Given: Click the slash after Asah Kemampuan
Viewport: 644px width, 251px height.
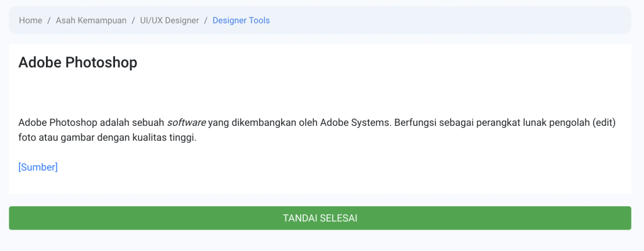Looking at the screenshot, I should tap(133, 20).
